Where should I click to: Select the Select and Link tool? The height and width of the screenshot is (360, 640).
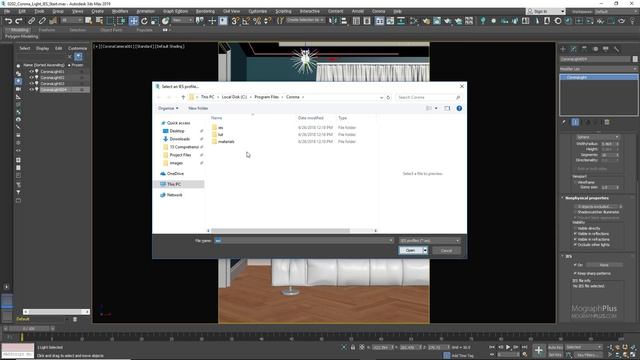click(x=31, y=21)
